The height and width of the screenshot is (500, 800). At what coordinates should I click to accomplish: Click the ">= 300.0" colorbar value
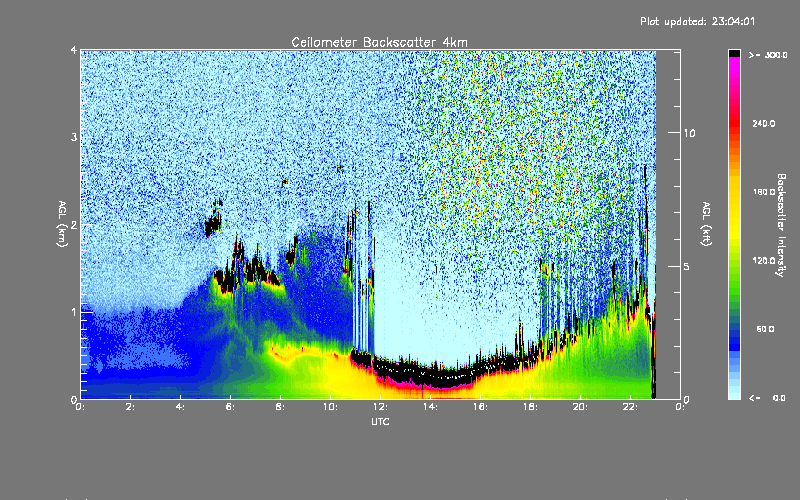(767, 55)
